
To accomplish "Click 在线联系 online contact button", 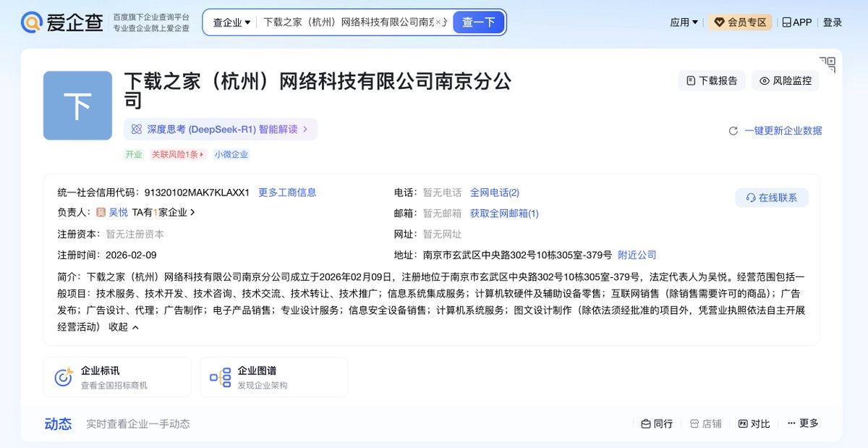I will [772, 198].
